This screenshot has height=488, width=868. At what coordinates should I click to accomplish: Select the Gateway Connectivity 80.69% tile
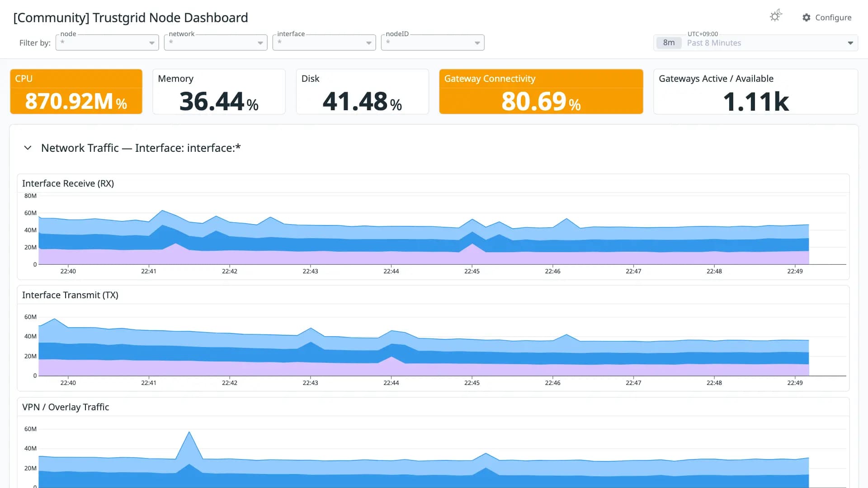tap(541, 91)
